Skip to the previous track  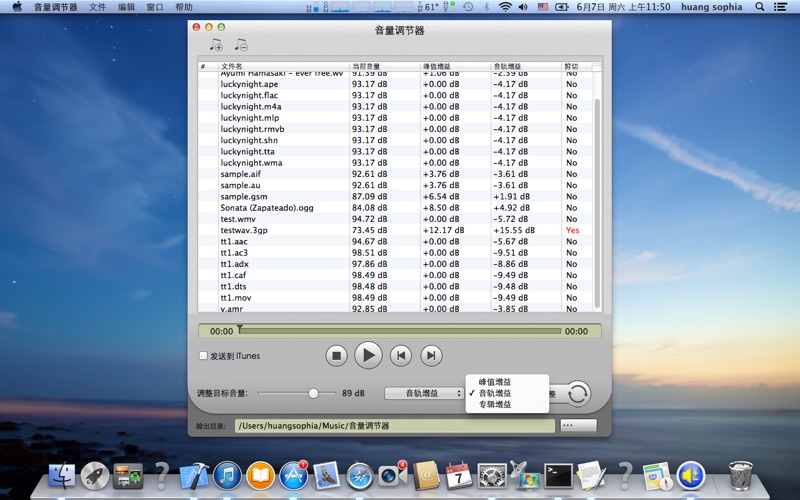400,355
